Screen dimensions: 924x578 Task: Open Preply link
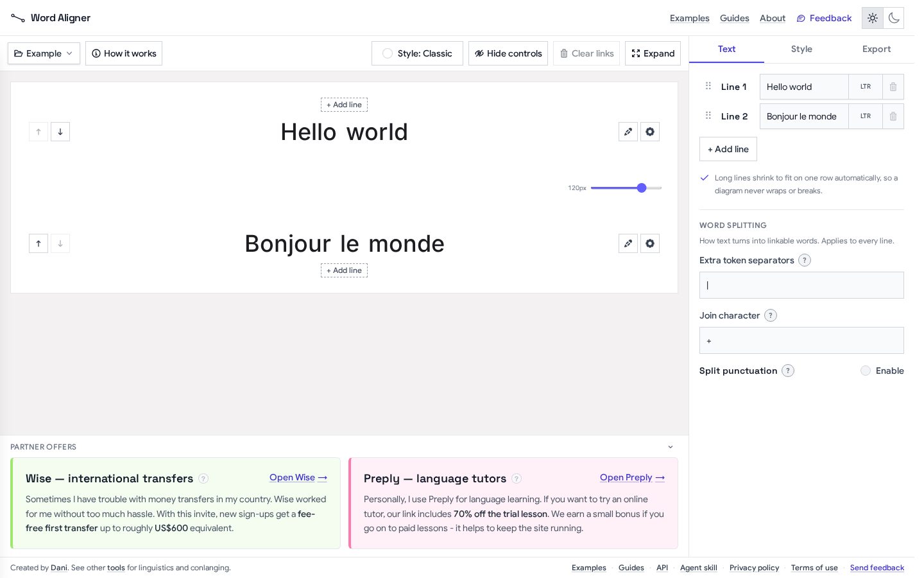point(632,477)
